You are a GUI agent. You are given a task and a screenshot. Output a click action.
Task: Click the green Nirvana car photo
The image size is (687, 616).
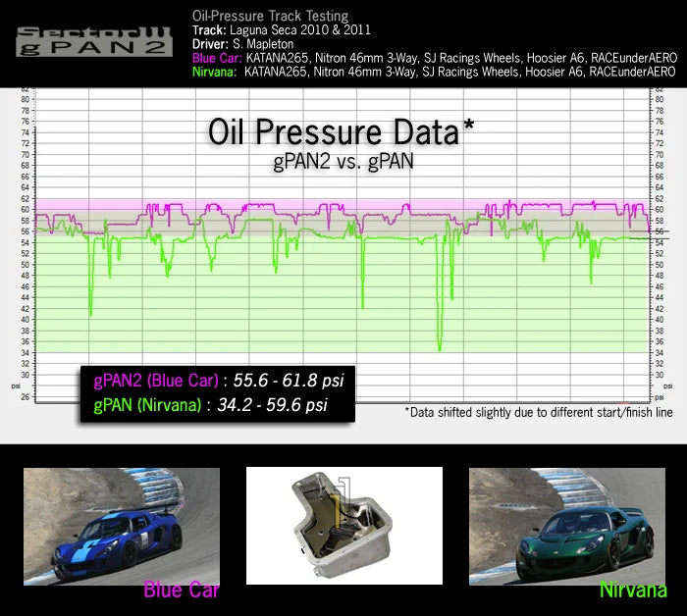pyautogui.click(x=567, y=527)
